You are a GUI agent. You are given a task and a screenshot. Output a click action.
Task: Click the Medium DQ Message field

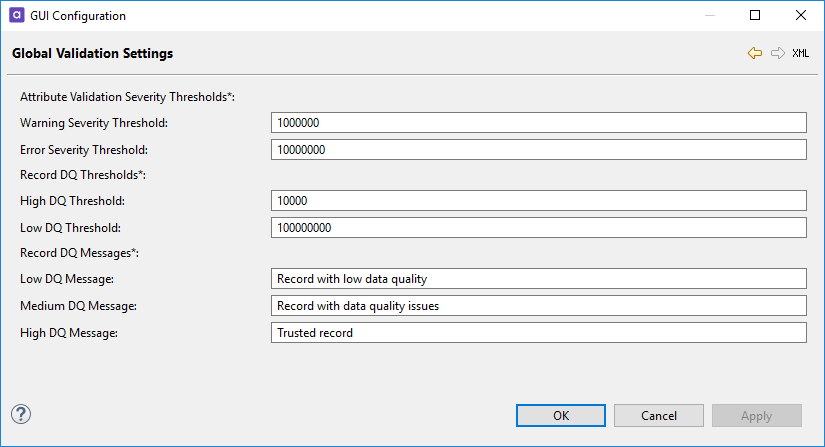pyautogui.click(x=538, y=306)
